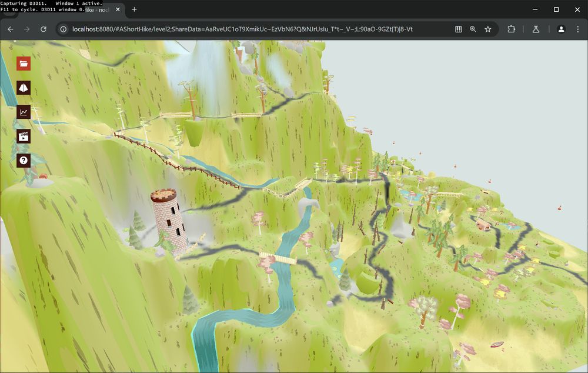The width and height of the screenshot is (588, 373).
Task: Click the wooden bridge crossing the river
Action: (278, 258)
